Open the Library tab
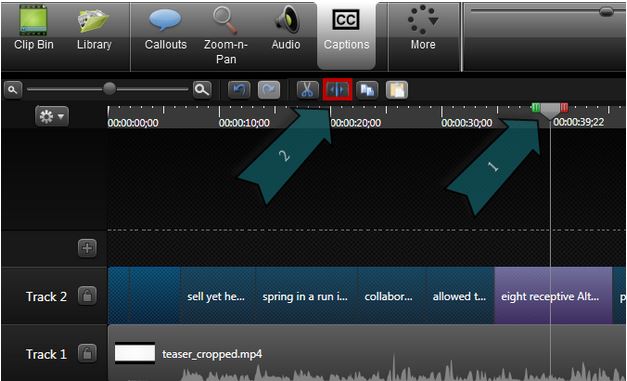This screenshot has width=627, height=381. pos(94,28)
